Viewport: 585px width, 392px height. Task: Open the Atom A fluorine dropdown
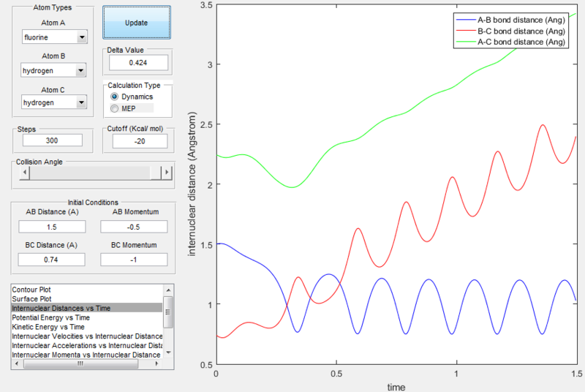pyautogui.click(x=54, y=37)
